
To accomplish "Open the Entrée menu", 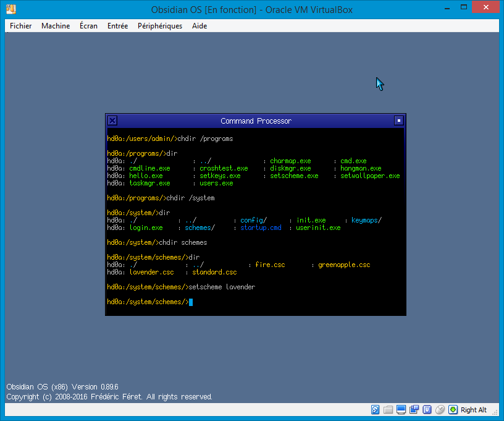I will (117, 26).
